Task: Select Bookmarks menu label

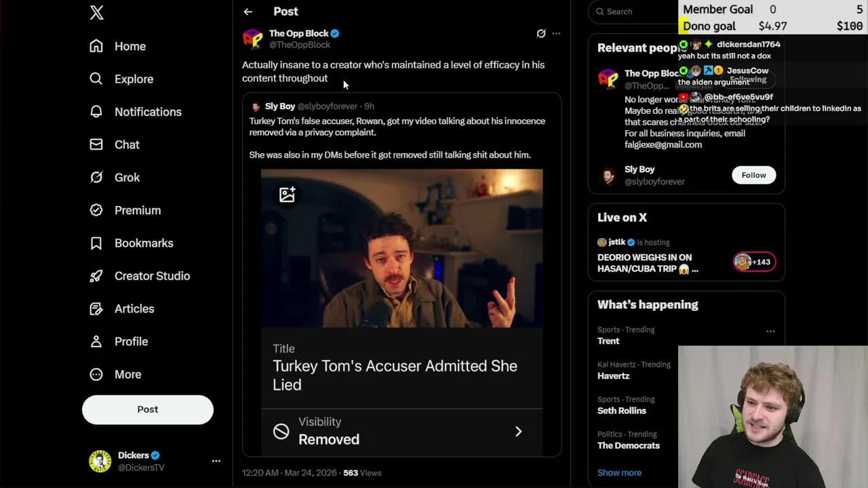Action: click(144, 243)
